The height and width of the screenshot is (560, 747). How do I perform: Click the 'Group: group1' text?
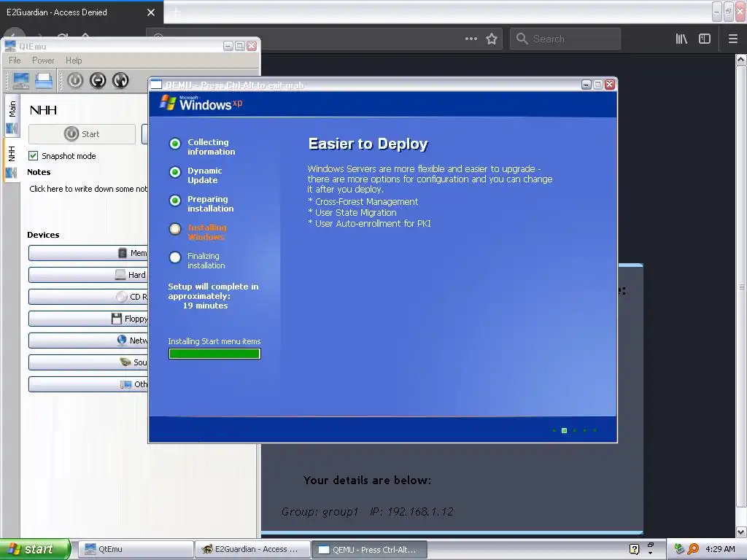pyautogui.click(x=320, y=512)
